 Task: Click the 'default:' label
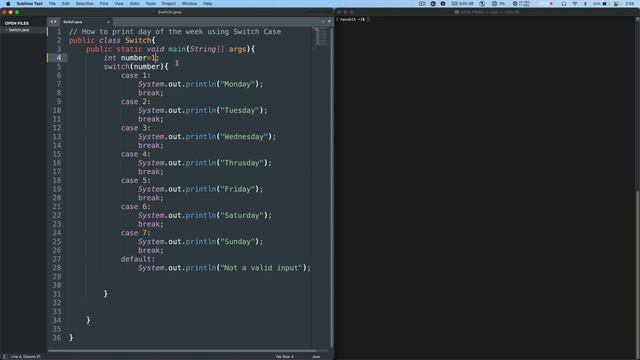[x=138, y=259]
